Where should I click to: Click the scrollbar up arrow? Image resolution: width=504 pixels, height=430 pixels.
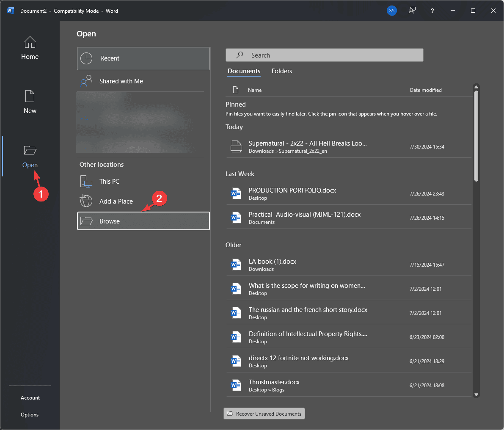(476, 87)
